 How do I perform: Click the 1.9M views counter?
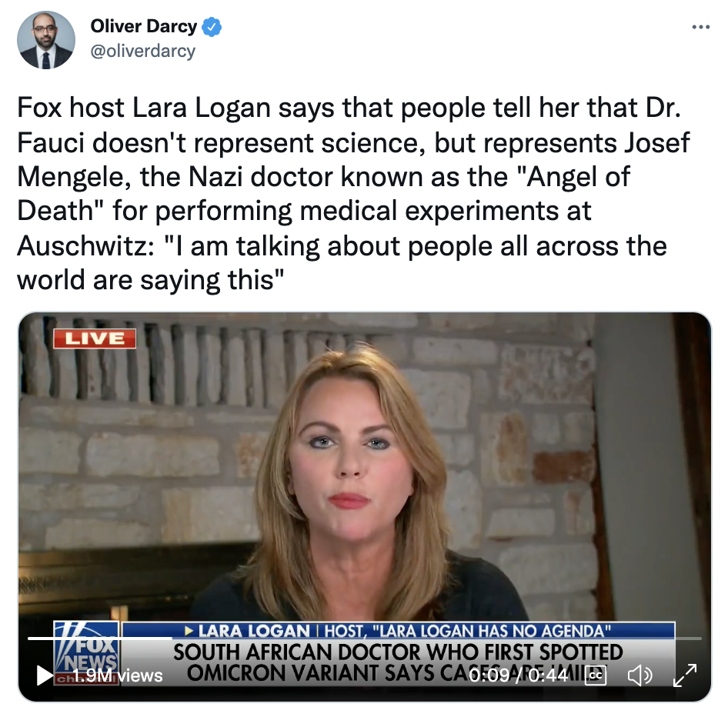[118, 675]
